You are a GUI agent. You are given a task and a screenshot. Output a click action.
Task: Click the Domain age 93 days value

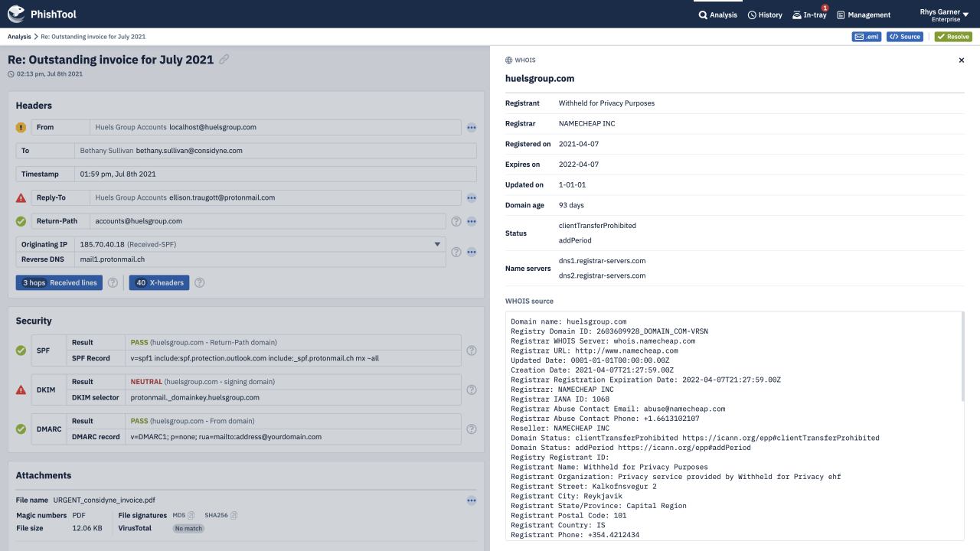click(571, 205)
